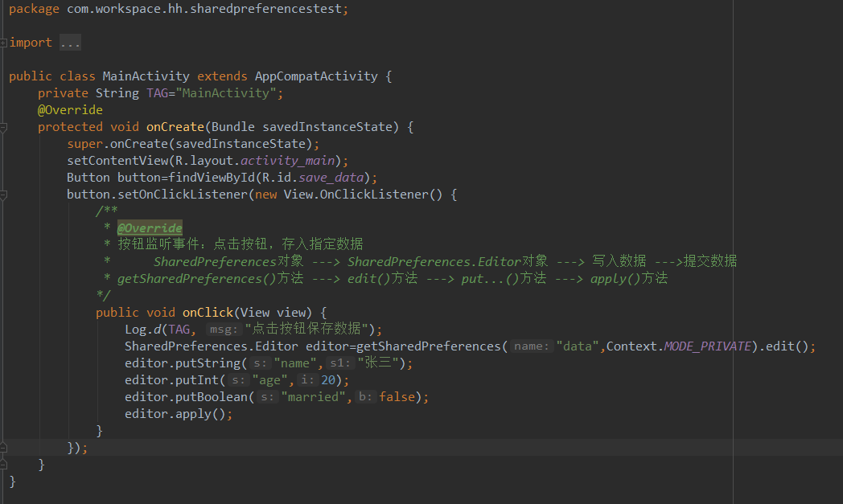Click the highlighted @Override inside the comment
The image size is (843, 504).
click(150, 228)
